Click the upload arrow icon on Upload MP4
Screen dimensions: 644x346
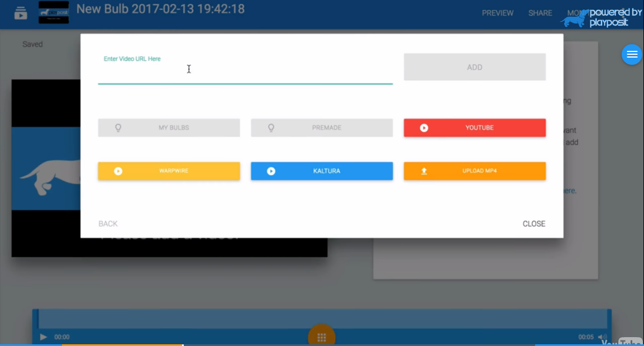click(424, 171)
